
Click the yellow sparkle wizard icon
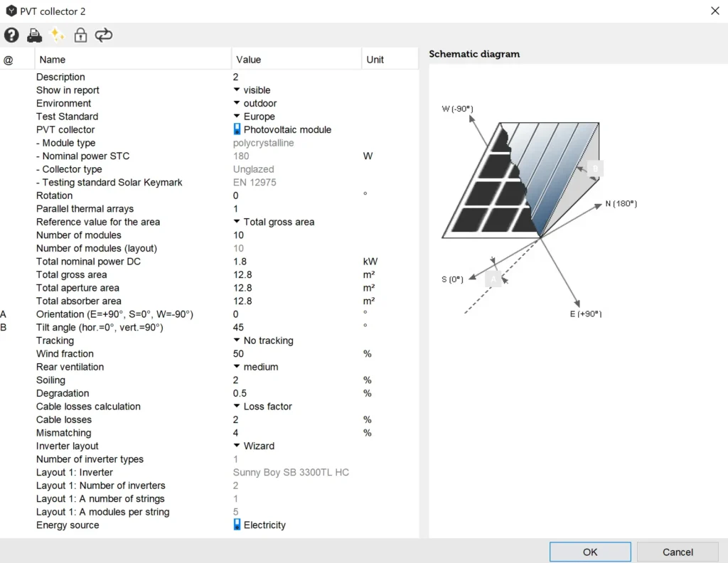tap(58, 35)
